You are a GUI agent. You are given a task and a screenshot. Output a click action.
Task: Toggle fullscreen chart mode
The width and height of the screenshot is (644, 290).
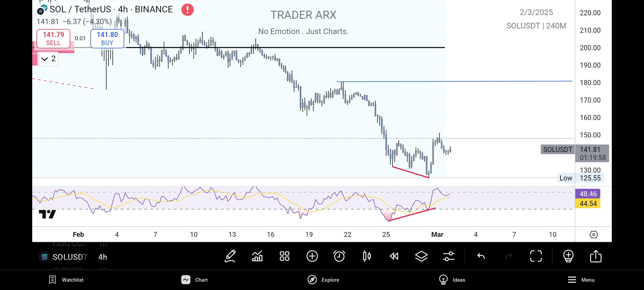point(536,256)
